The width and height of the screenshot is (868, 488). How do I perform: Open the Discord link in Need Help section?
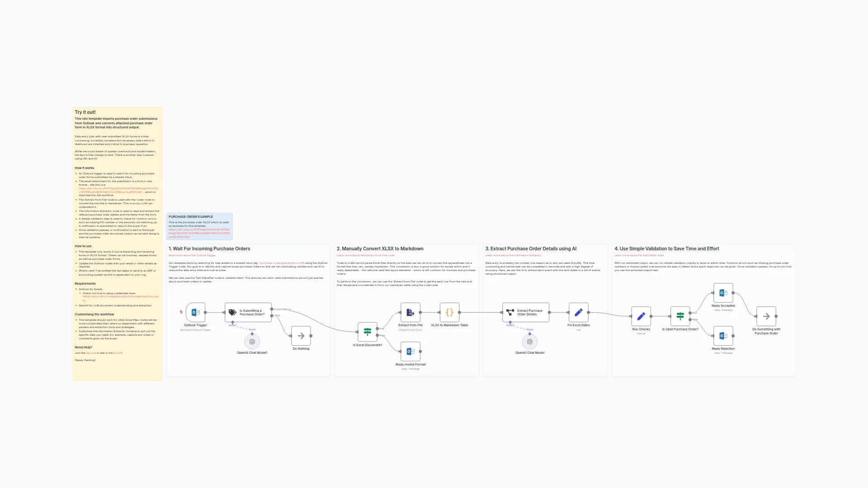91,353
